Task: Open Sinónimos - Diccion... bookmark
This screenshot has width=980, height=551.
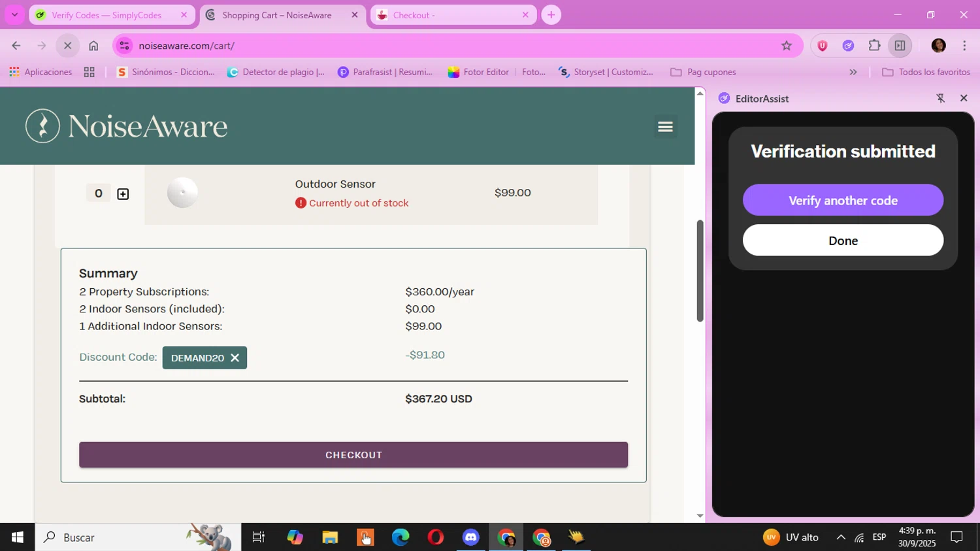Action: point(166,72)
